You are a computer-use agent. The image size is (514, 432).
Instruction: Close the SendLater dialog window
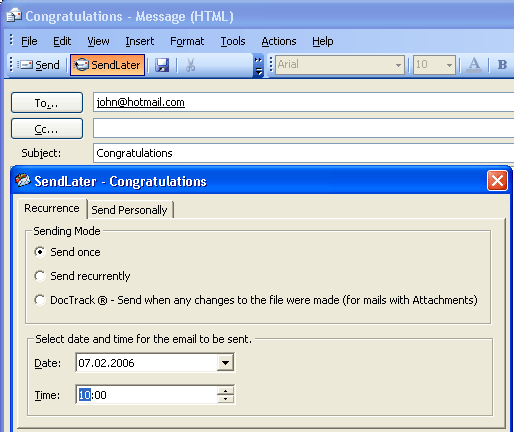pyautogui.click(x=497, y=181)
